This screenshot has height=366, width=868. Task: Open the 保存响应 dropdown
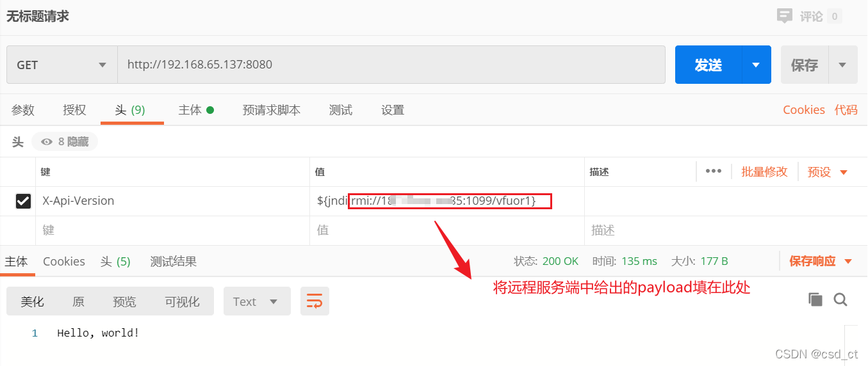coord(821,261)
